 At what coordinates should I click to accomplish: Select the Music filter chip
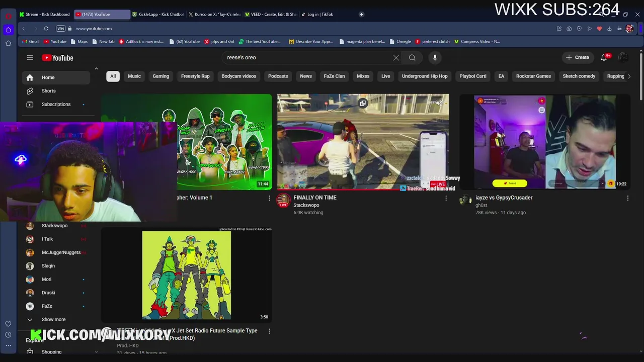tap(134, 76)
